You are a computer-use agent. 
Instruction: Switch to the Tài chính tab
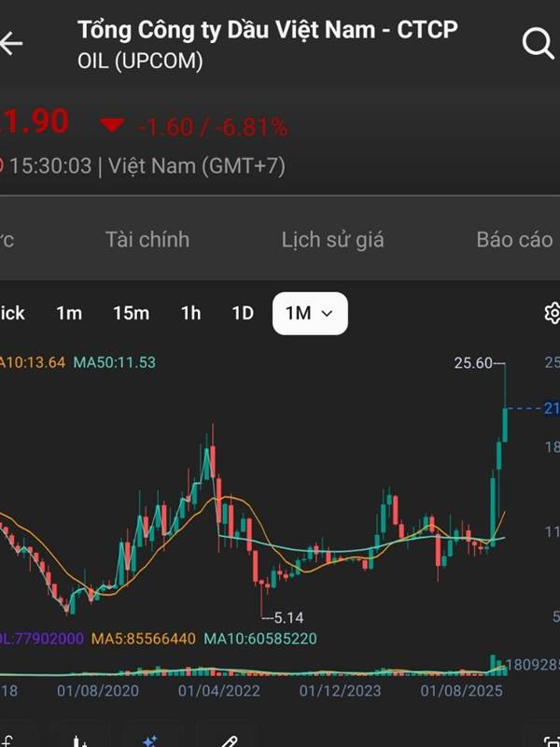tap(147, 240)
